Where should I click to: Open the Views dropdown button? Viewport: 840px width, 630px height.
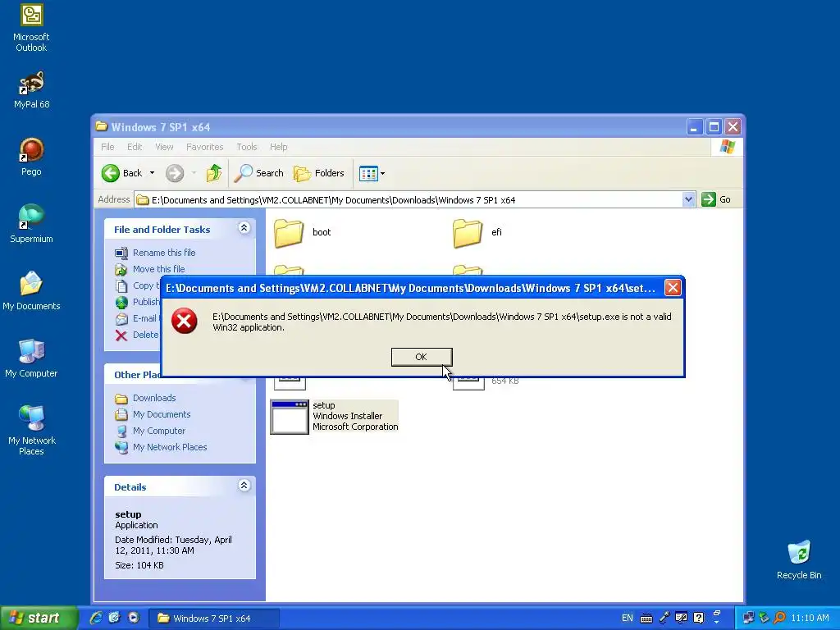point(372,174)
